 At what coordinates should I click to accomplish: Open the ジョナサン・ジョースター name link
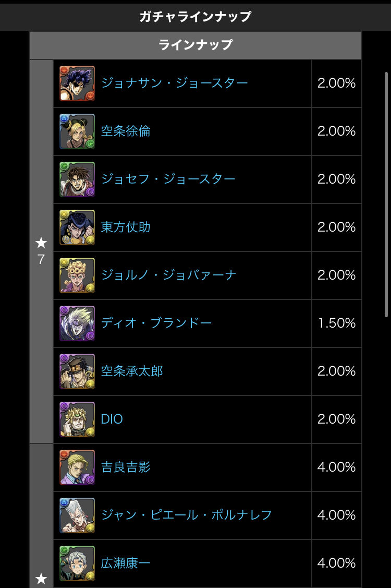click(174, 83)
